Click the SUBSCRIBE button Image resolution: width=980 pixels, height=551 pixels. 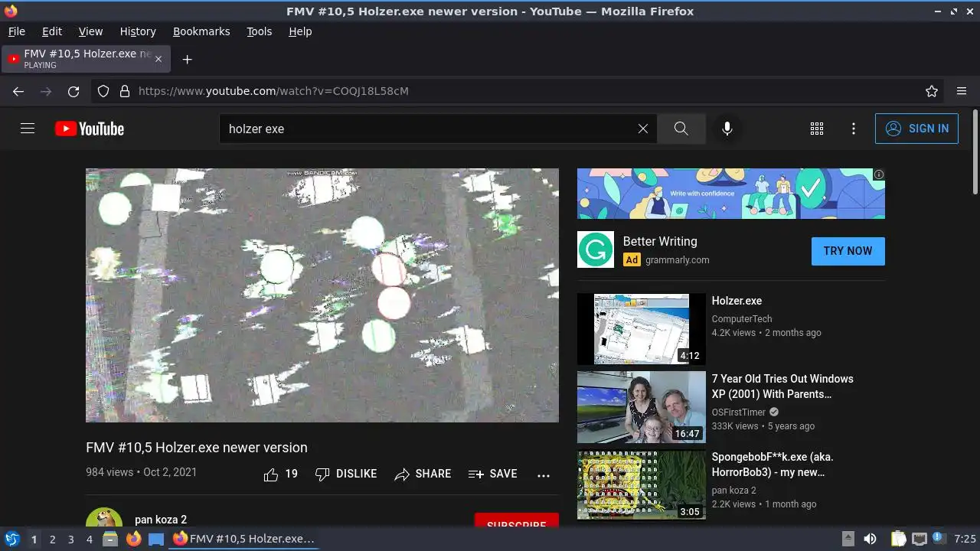click(x=516, y=521)
